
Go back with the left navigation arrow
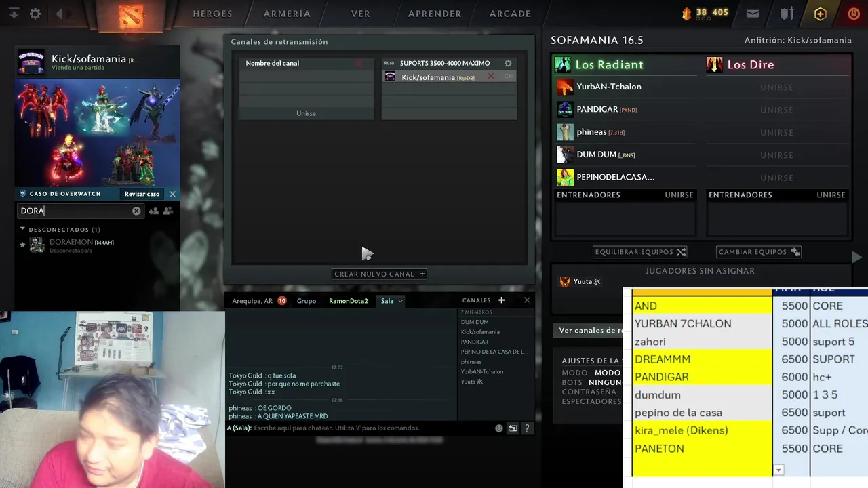click(x=59, y=14)
